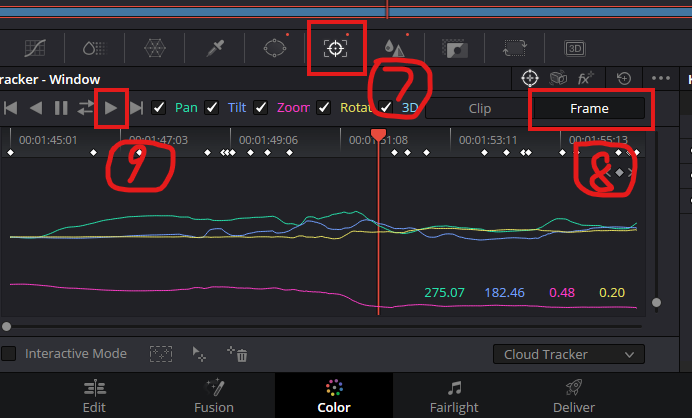Open the Fairlight page
Screen dimensions: 692x418
(454, 396)
